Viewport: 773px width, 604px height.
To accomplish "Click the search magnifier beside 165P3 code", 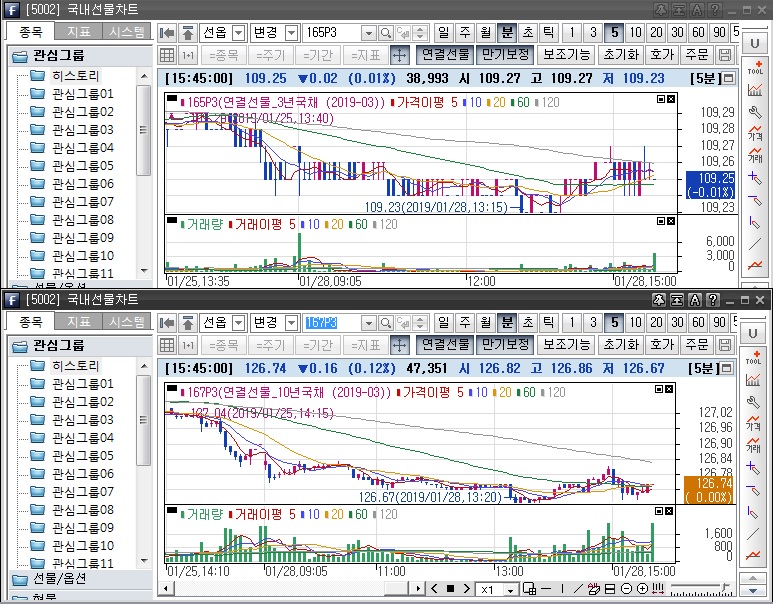I will click(385, 32).
